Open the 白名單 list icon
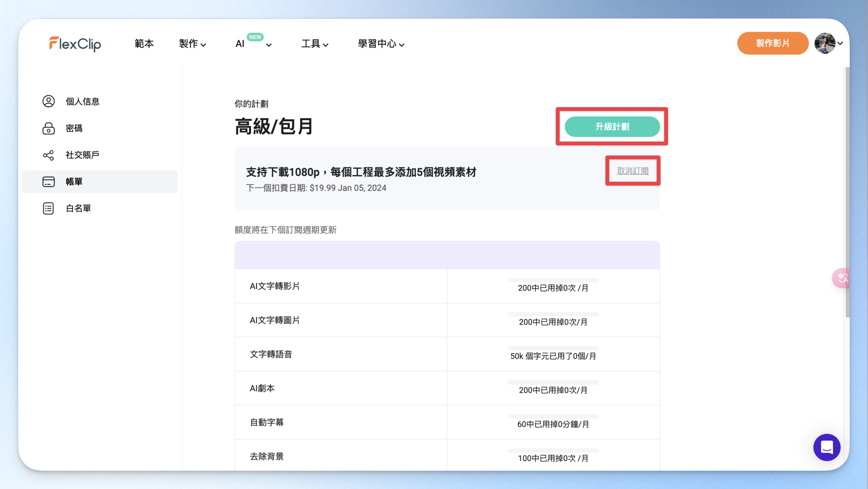 click(x=48, y=208)
